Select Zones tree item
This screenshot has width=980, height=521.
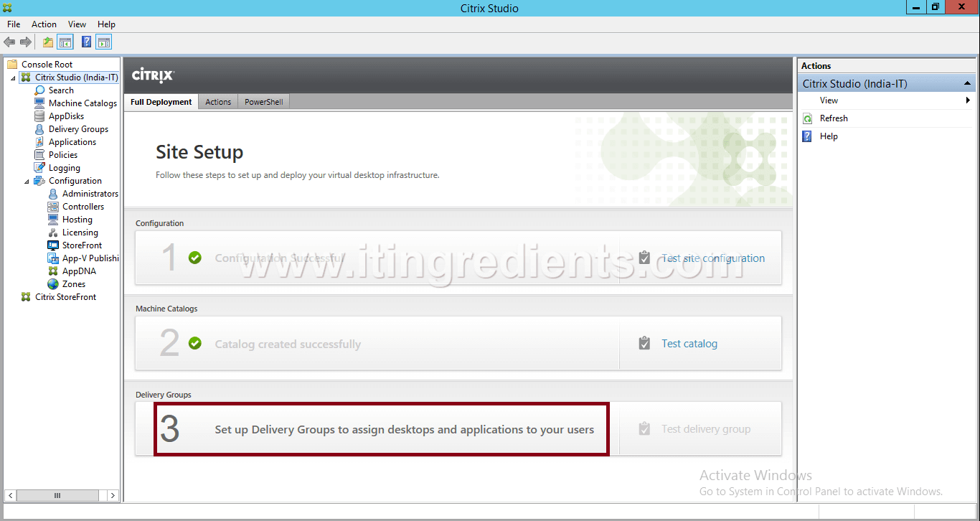[x=73, y=284]
